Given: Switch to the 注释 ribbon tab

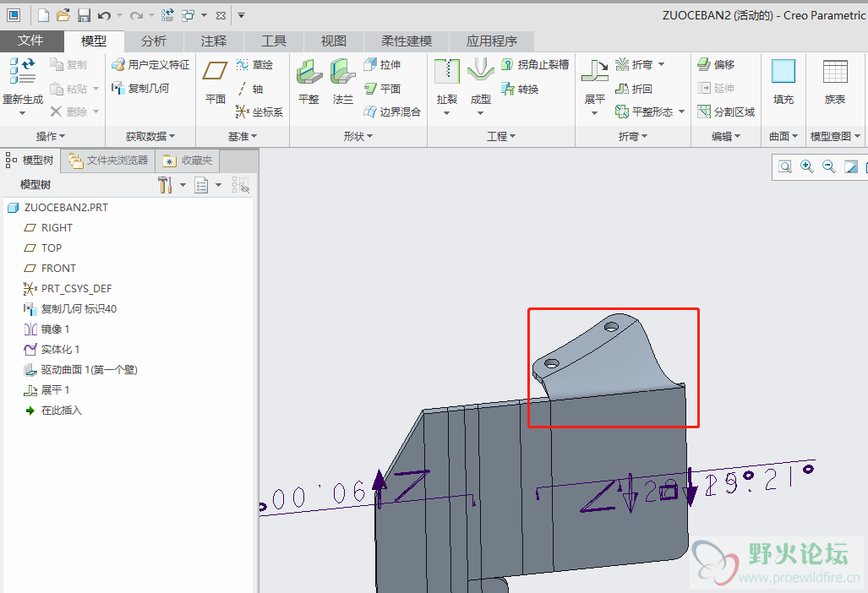Looking at the screenshot, I should click(x=214, y=41).
